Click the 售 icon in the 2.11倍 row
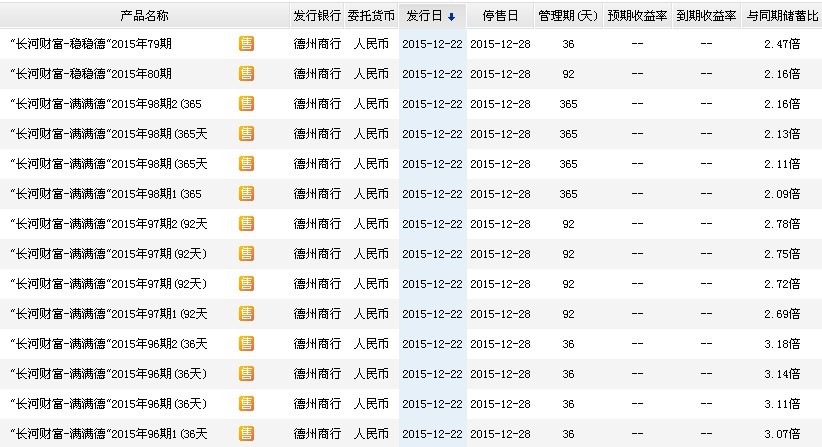822x447 pixels. click(x=246, y=163)
